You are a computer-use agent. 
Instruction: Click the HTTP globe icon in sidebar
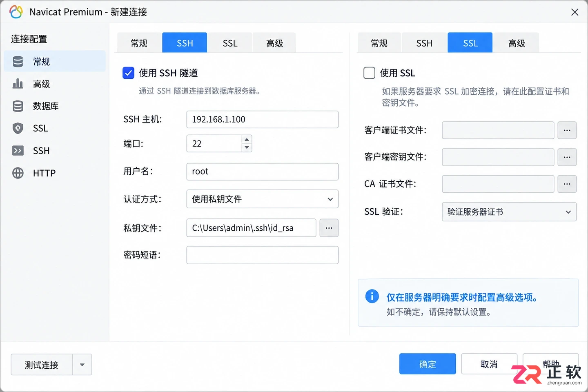[x=18, y=173]
